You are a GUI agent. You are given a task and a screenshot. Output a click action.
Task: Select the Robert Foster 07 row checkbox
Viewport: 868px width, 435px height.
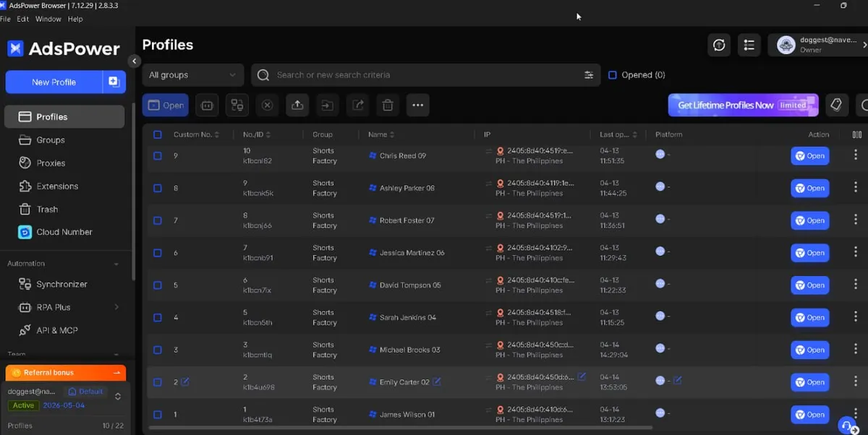click(x=158, y=220)
